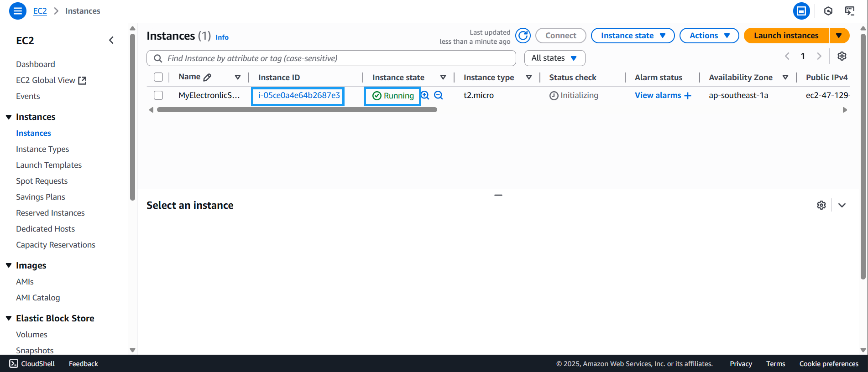
Task: Click the Initializing status check cell
Action: click(x=574, y=95)
